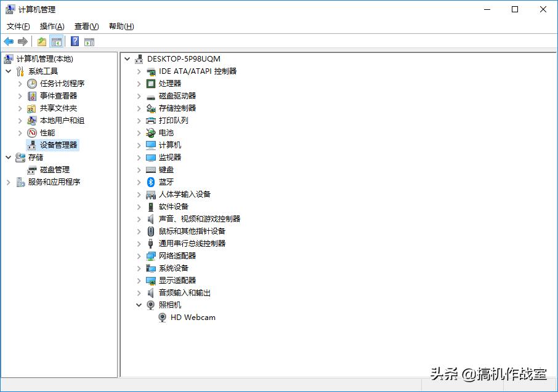
Task: Open the 文件 menu
Action: [17, 26]
